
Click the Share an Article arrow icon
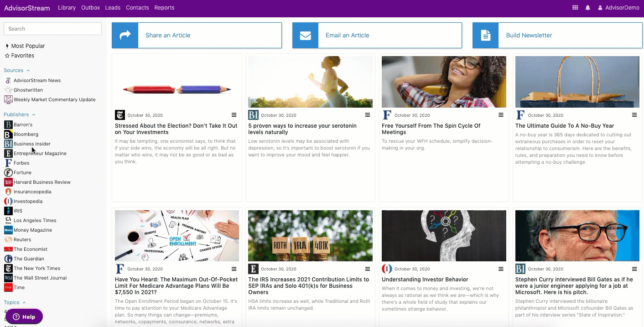click(x=125, y=36)
